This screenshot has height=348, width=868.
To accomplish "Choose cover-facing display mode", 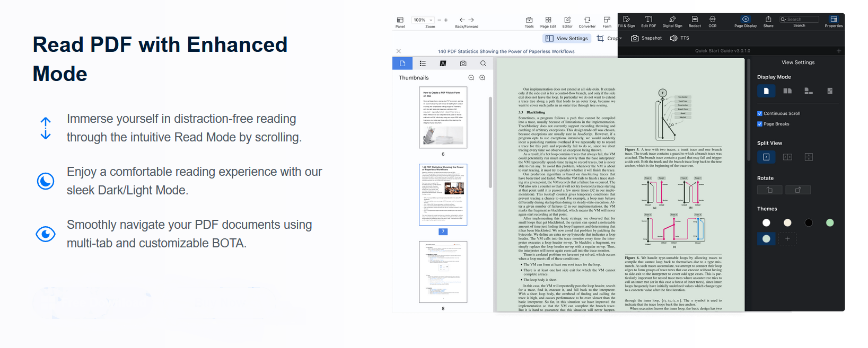I will [809, 91].
